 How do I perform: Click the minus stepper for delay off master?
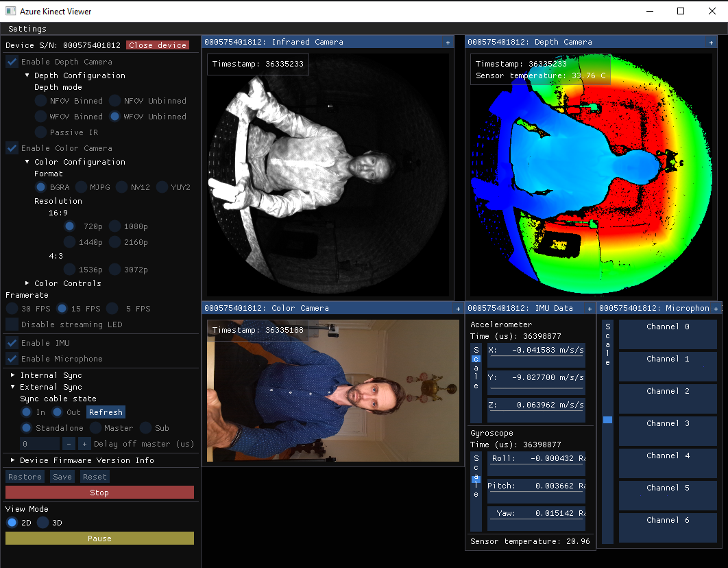69,444
